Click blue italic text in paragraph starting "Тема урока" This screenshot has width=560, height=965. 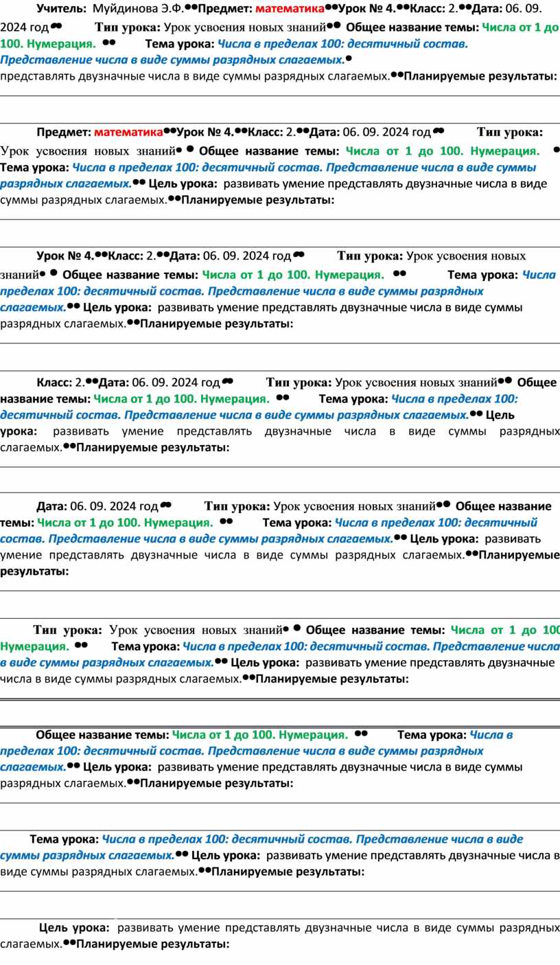point(312,839)
